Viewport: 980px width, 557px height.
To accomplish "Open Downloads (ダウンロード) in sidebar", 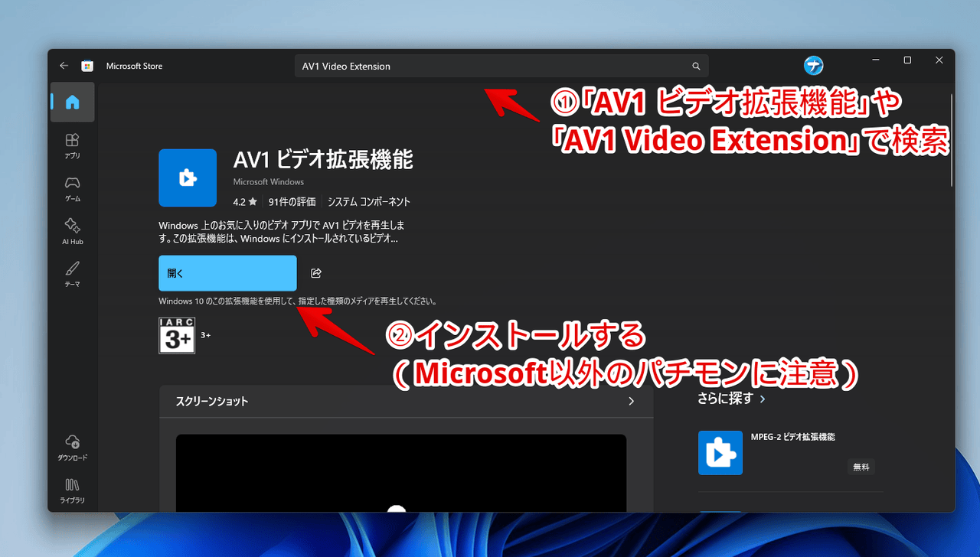I will [x=72, y=447].
